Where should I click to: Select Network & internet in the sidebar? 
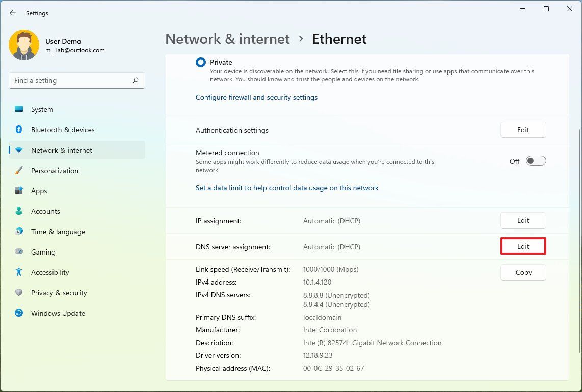(61, 150)
